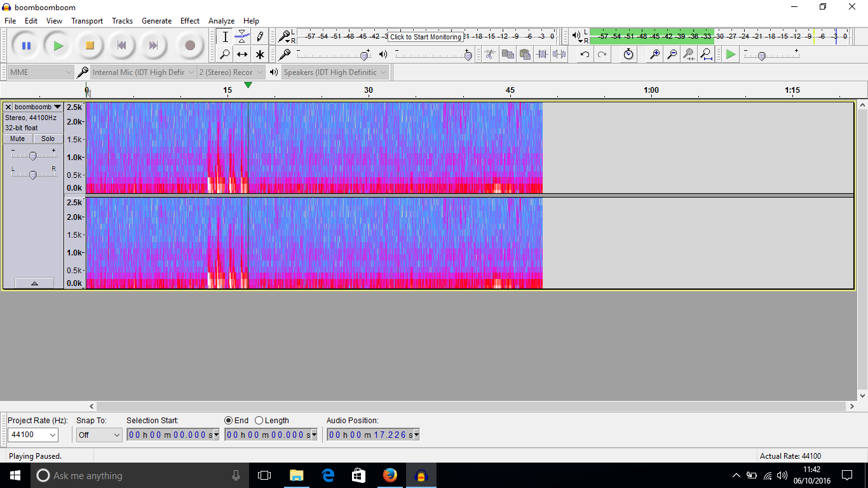This screenshot has width=868, height=488.
Task: Open the boomboomb track name menu
Action: [x=38, y=107]
